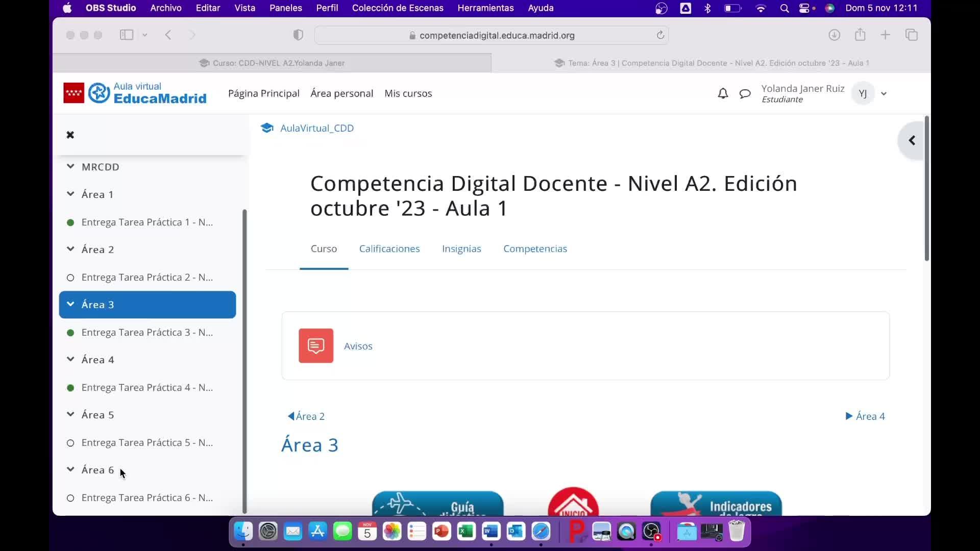Open the user menu dropdown arrow
This screenshot has width=980, height=551.
click(x=884, y=93)
